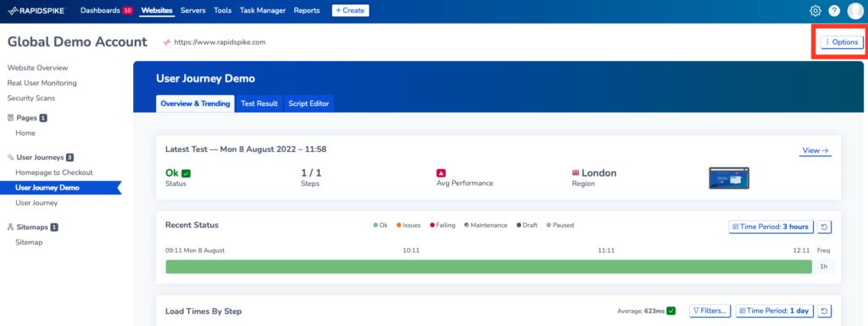Toggle the Maintenance legend item
The height and width of the screenshot is (326, 868).
coord(486,225)
